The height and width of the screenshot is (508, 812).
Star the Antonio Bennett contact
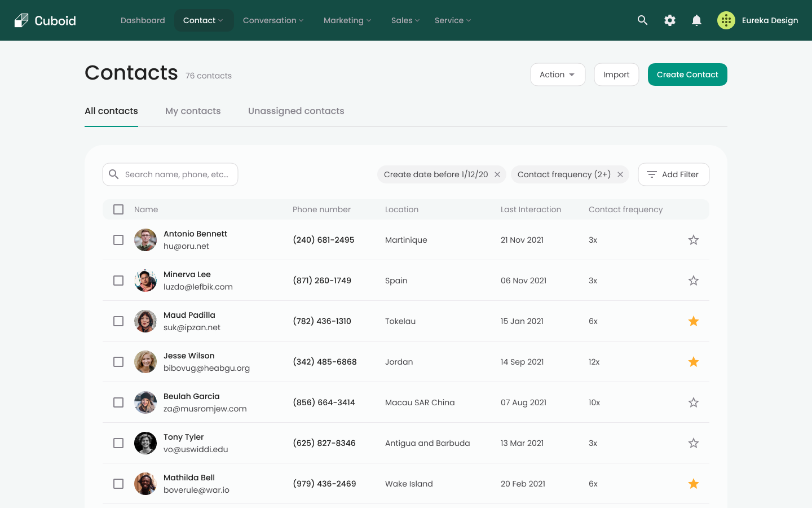694,240
